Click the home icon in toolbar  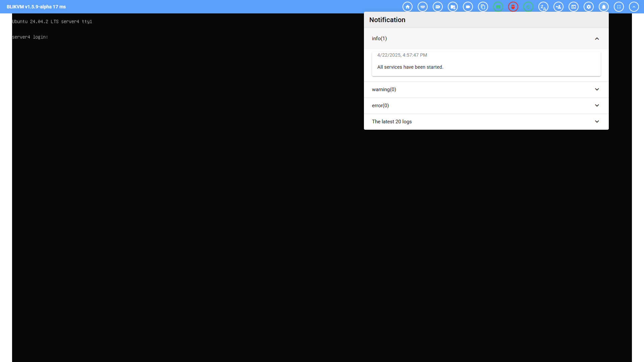point(408,7)
